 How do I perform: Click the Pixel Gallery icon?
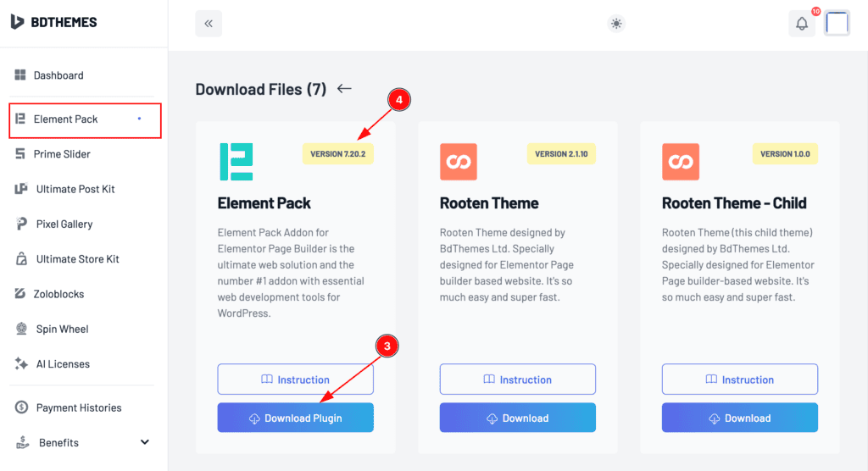tap(21, 224)
